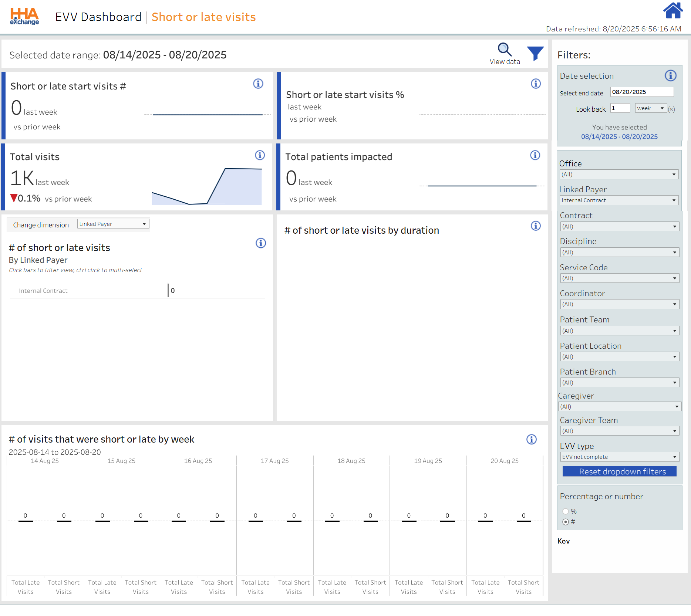Viewport: 691px width, 616px height.
Task: Toggle the blue filter funnel icon
Action: click(x=535, y=54)
